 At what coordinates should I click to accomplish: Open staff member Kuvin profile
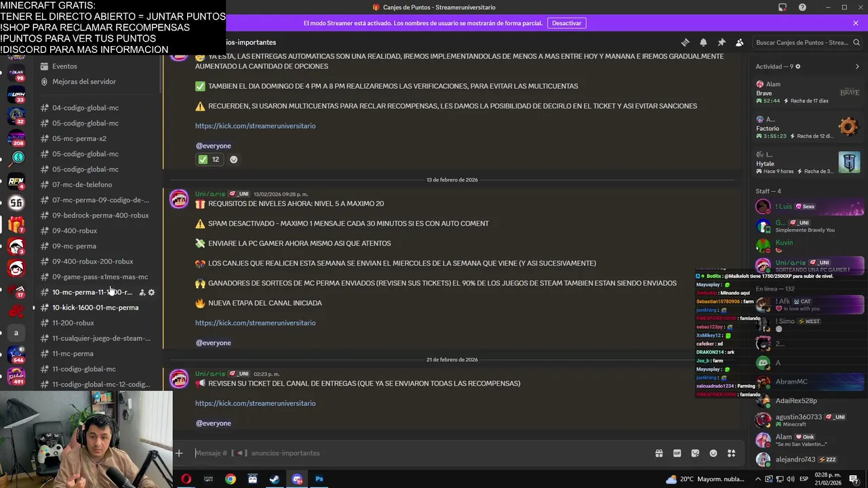[x=808, y=245]
